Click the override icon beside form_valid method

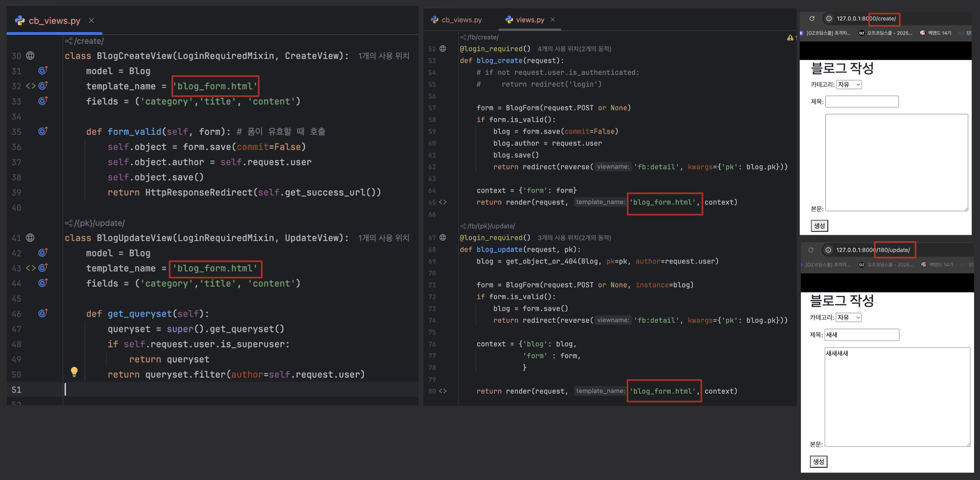(43, 131)
